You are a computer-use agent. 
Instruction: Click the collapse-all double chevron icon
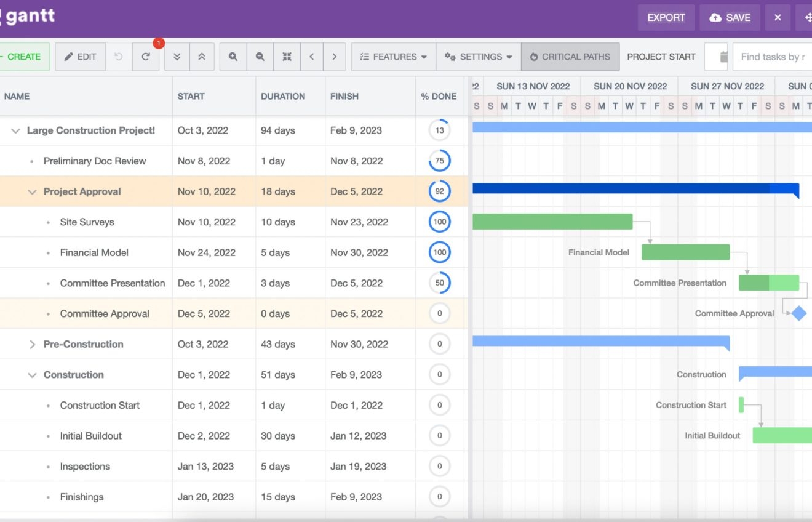177,57
